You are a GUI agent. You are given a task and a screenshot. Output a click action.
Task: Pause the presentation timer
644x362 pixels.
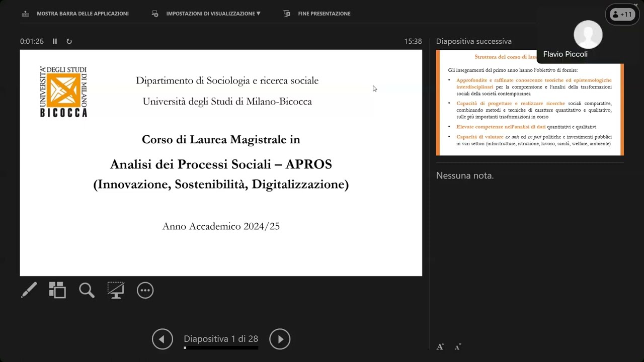tap(55, 41)
